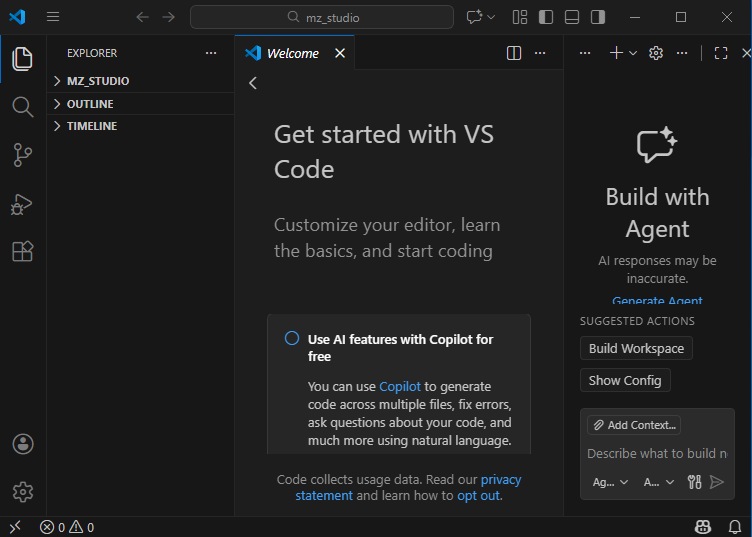Click the Show Config button
This screenshot has height=537, width=752.
coord(625,380)
